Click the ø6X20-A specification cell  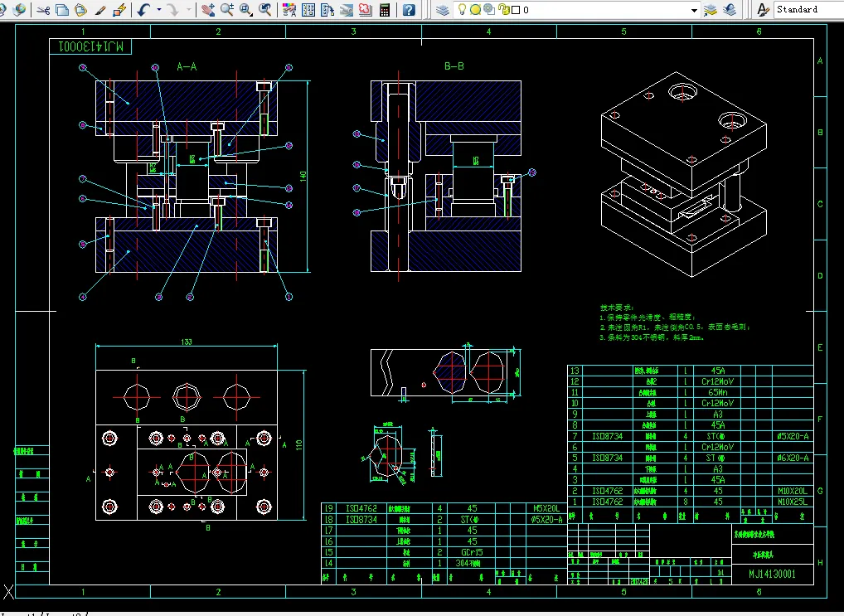tap(793, 458)
